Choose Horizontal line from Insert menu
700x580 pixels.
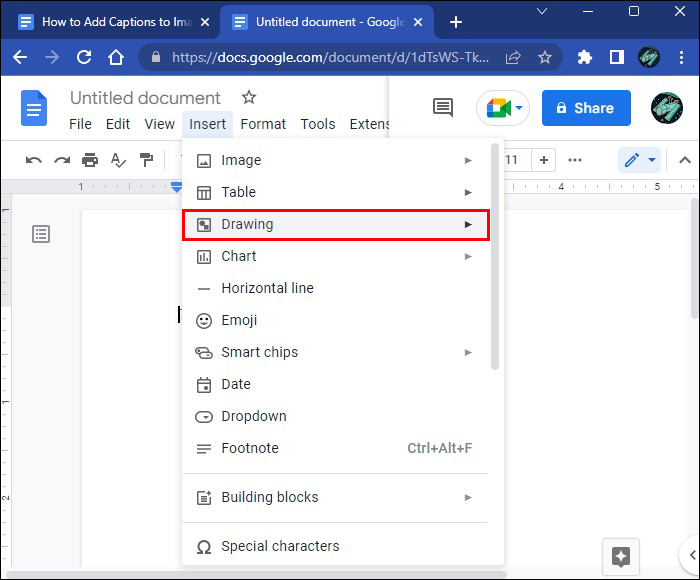pyautogui.click(x=267, y=288)
